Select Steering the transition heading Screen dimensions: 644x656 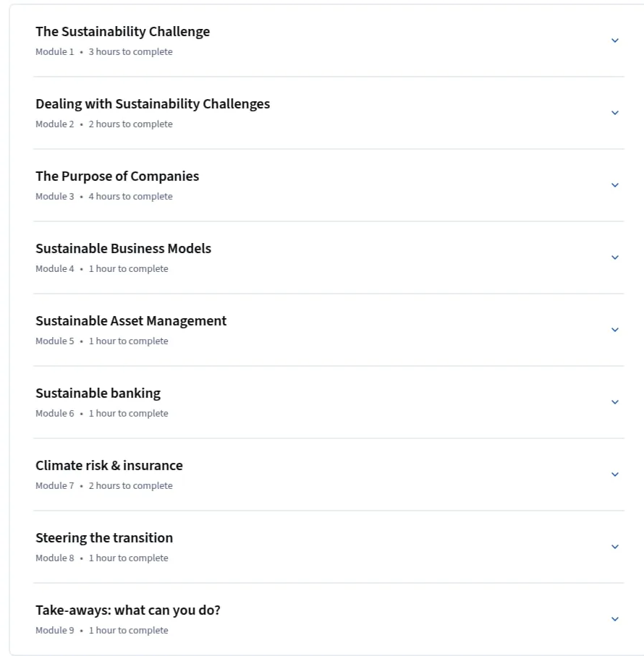click(104, 538)
